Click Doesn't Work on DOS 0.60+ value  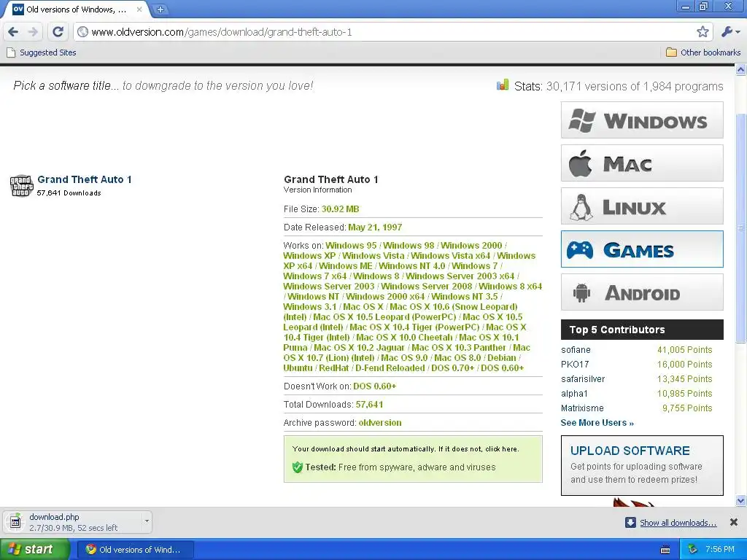pyautogui.click(x=374, y=386)
